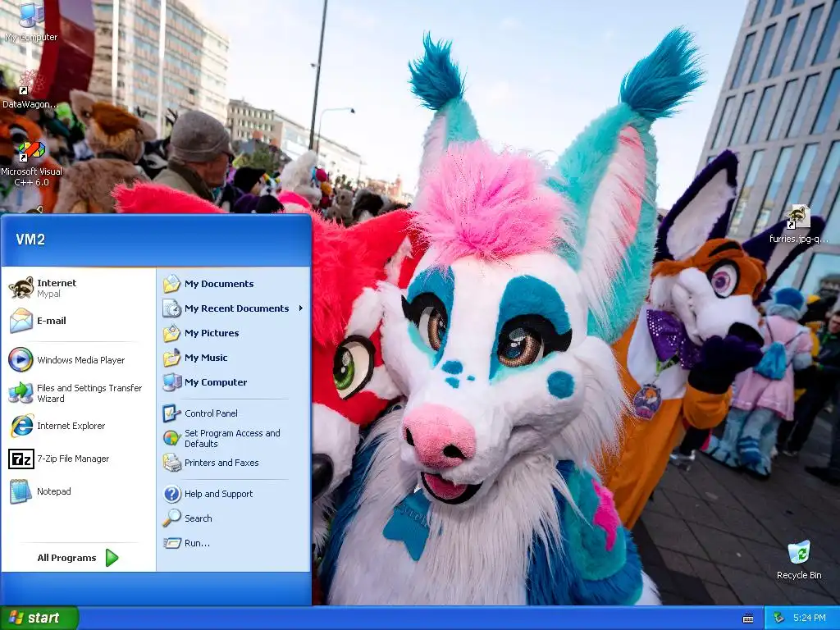840x630 pixels.
Task: Open Search from the Start menu
Action: tap(234, 518)
